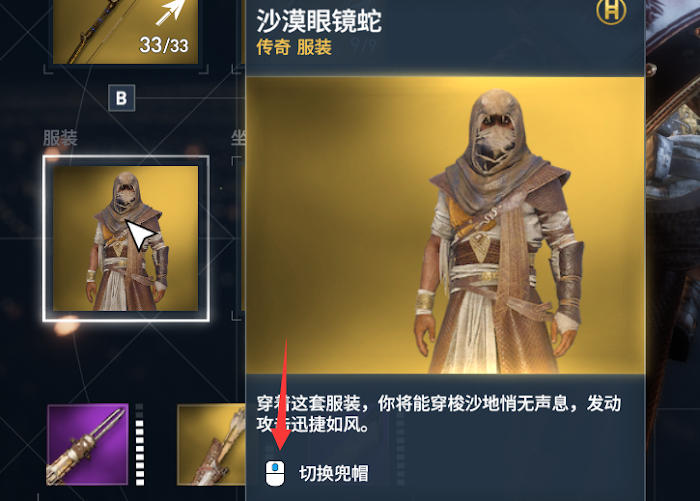Click the mouse button icon beside 切换兜帽
This screenshot has height=501, width=700.
coord(275,473)
